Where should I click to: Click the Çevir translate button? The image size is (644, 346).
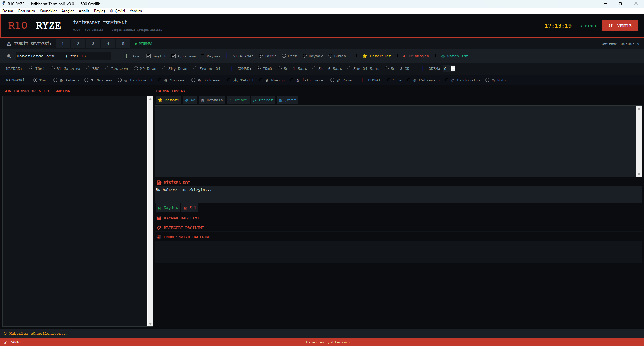pos(288,100)
